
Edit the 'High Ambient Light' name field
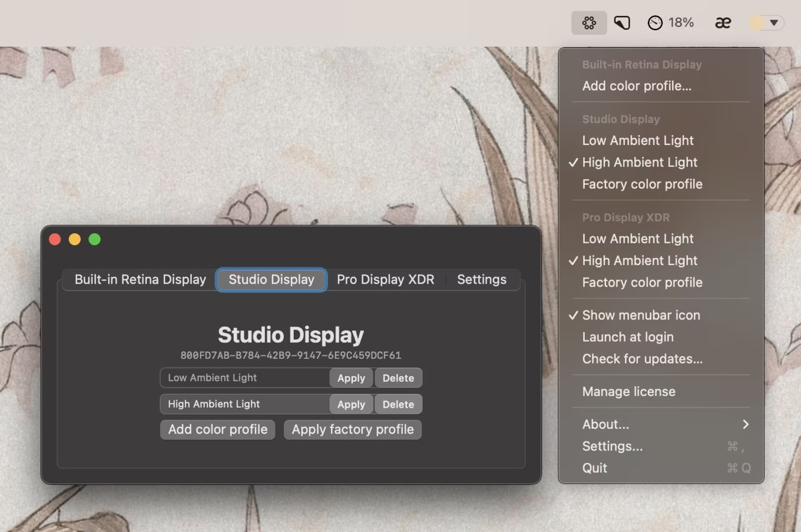[x=244, y=405]
